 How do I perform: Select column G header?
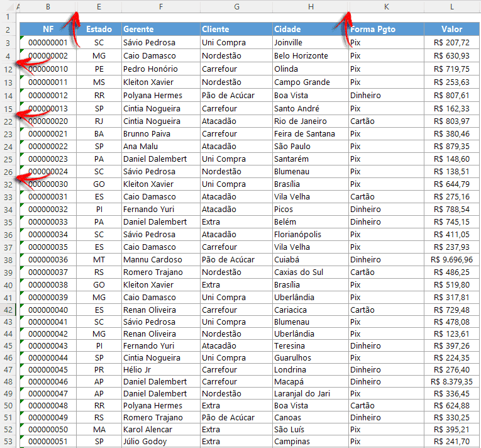pos(236,7)
